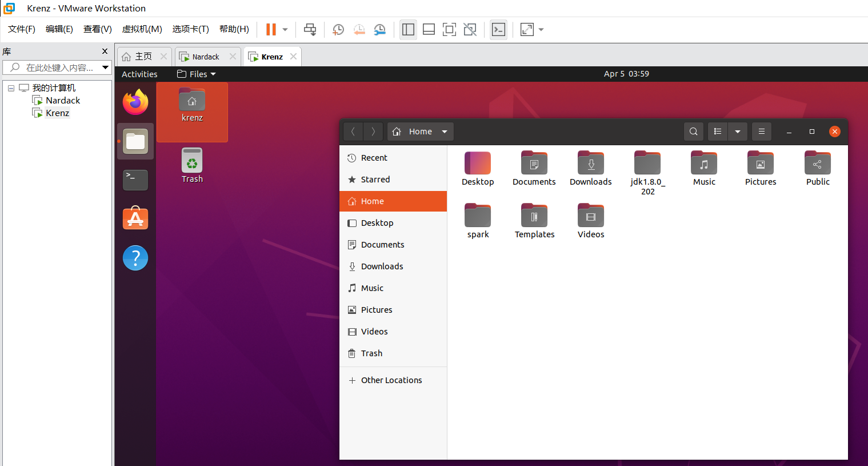Take a snapshot of this virtual machine

click(338, 29)
